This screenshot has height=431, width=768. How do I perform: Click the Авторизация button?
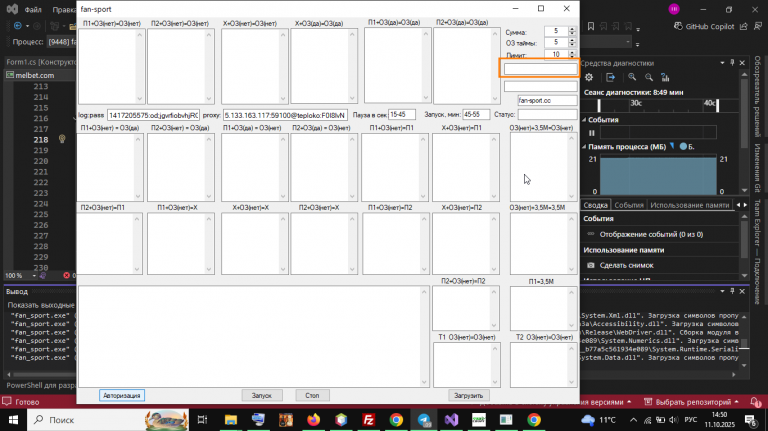pyautogui.click(x=121, y=395)
